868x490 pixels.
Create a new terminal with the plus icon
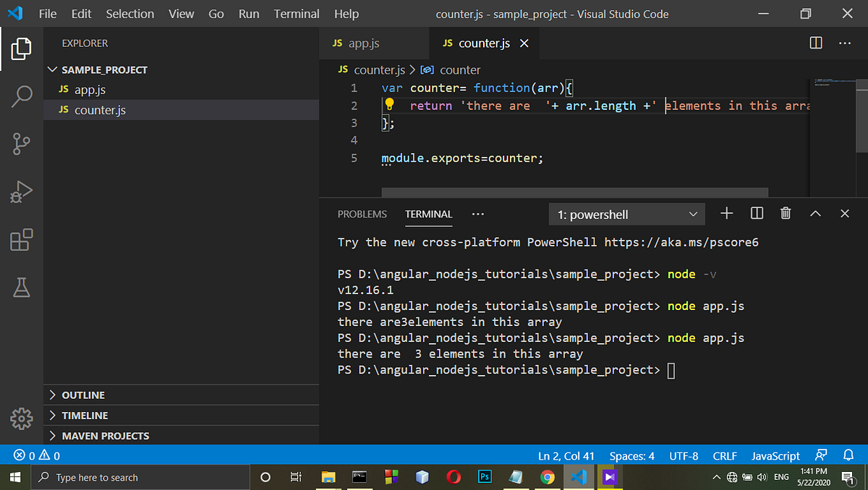(x=726, y=213)
